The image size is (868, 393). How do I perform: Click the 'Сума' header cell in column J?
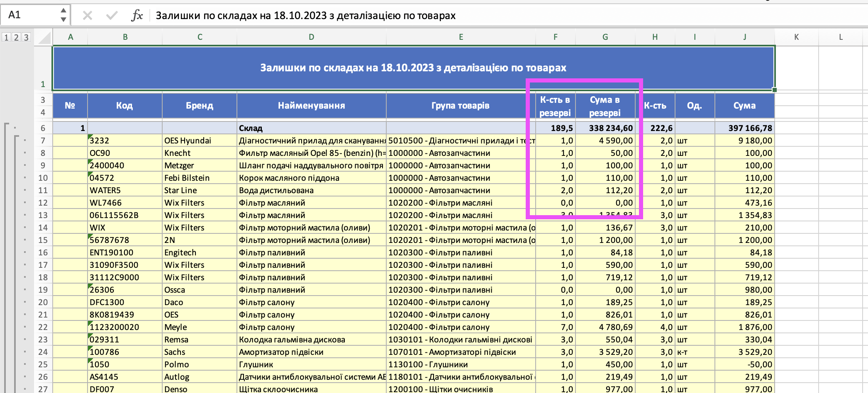tap(745, 106)
